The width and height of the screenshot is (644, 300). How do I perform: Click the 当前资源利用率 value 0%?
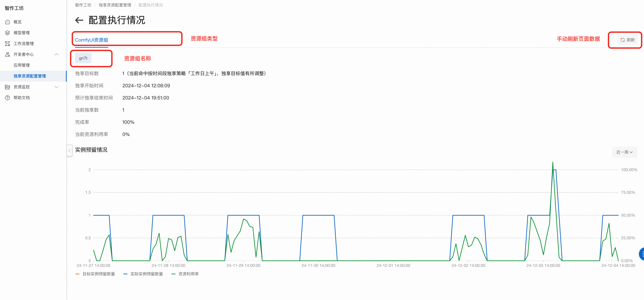pos(126,134)
